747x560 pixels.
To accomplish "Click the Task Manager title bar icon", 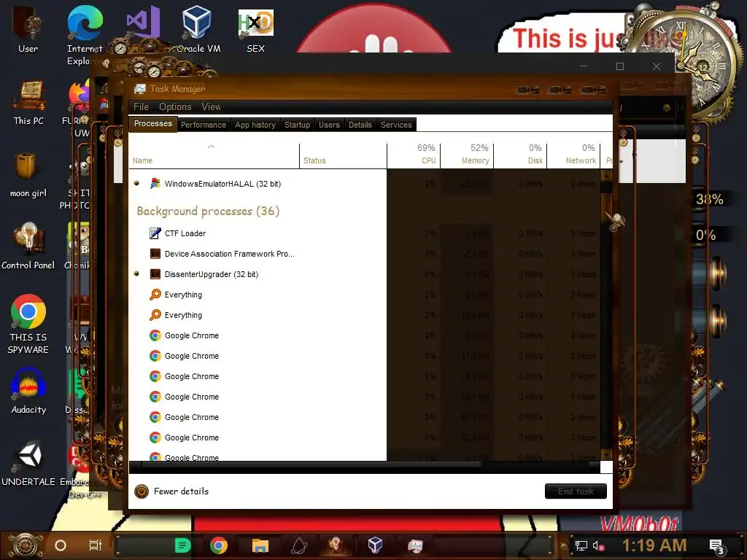I will click(x=140, y=89).
